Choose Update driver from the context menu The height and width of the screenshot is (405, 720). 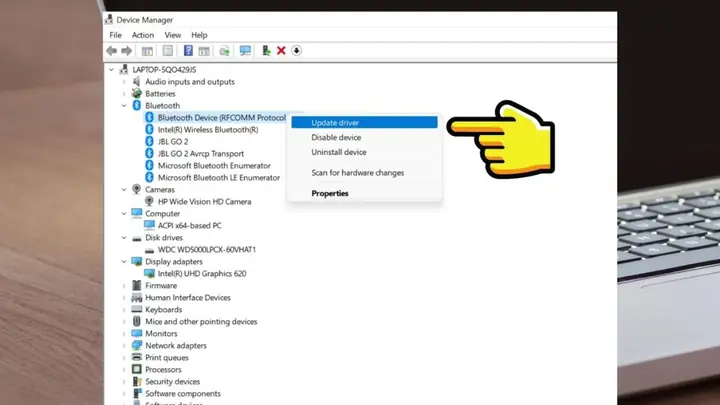tap(364, 123)
